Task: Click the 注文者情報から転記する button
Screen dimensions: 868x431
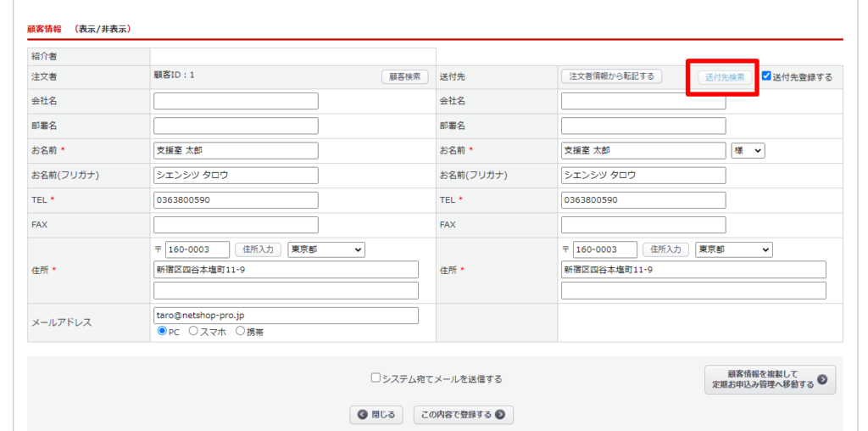Action: point(611,76)
